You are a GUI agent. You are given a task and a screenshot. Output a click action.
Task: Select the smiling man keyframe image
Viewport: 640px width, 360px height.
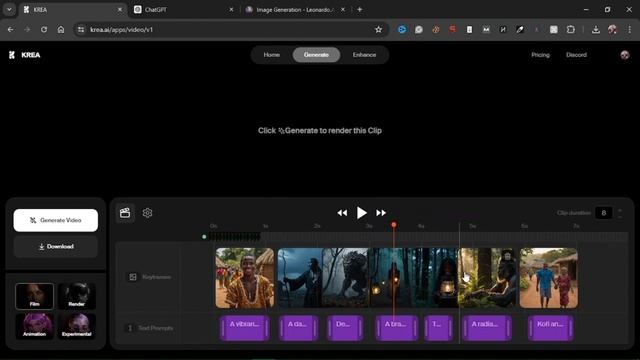tap(245, 278)
